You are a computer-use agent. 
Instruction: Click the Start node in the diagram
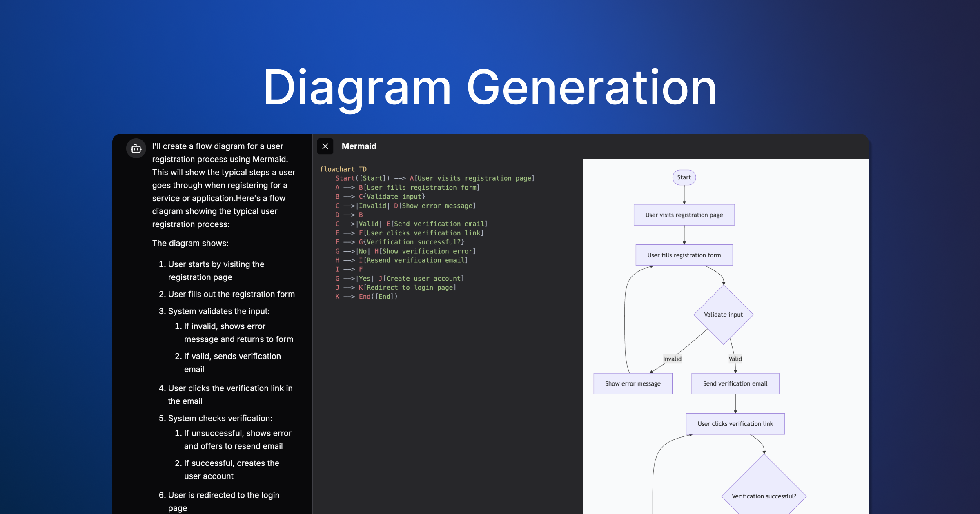tap(684, 177)
